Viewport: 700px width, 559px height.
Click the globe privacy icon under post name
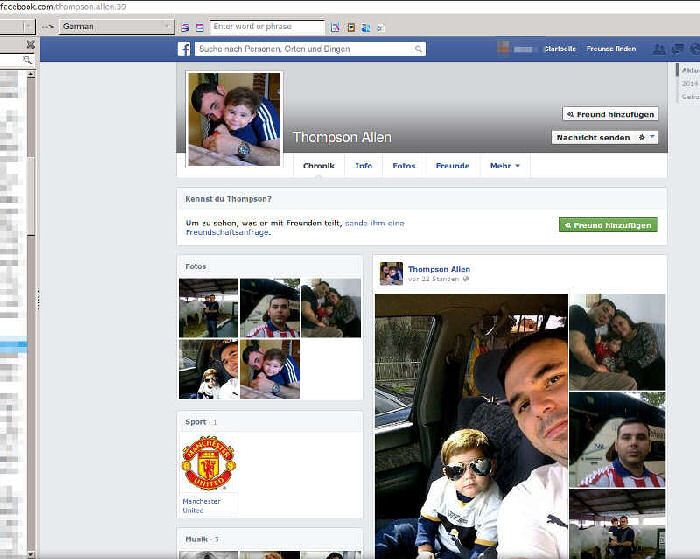point(466,279)
